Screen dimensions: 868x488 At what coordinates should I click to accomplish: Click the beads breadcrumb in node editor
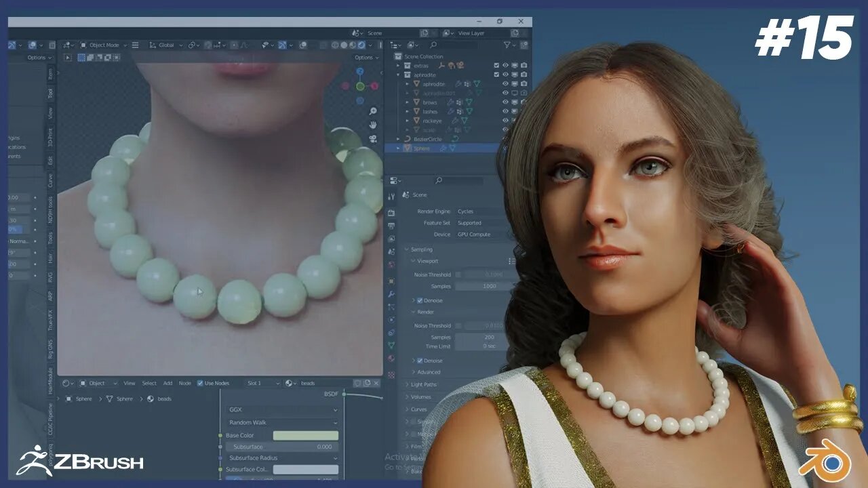pos(164,399)
